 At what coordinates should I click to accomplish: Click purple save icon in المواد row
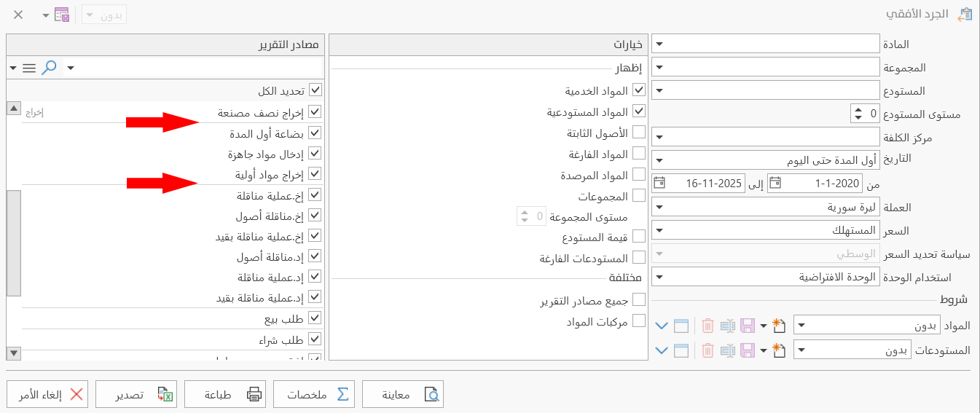point(747,326)
